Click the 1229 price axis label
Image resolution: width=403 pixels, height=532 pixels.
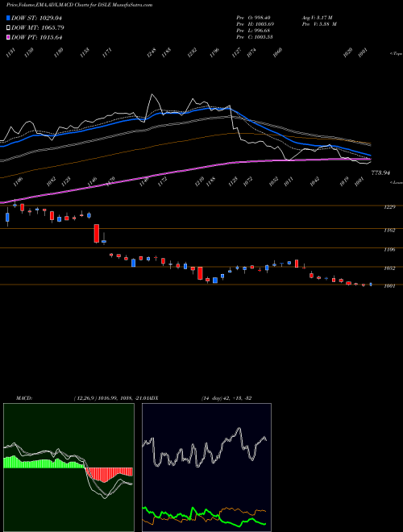390,207
